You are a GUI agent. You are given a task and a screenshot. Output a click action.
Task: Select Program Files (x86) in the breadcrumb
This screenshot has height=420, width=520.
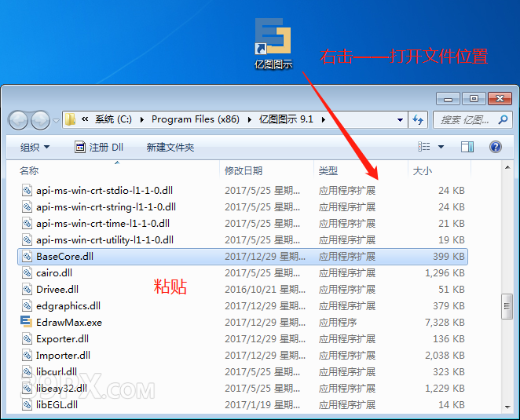coord(196,119)
